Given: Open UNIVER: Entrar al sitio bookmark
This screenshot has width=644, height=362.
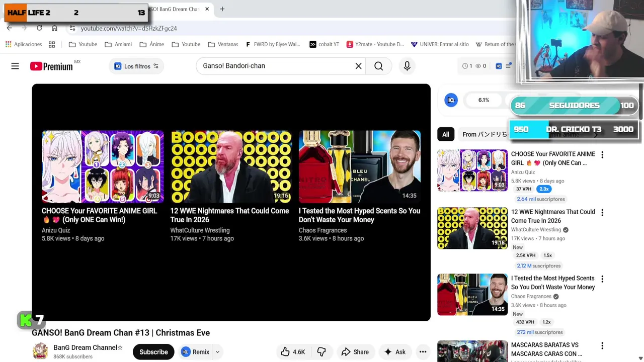Looking at the screenshot, I should (440, 44).
